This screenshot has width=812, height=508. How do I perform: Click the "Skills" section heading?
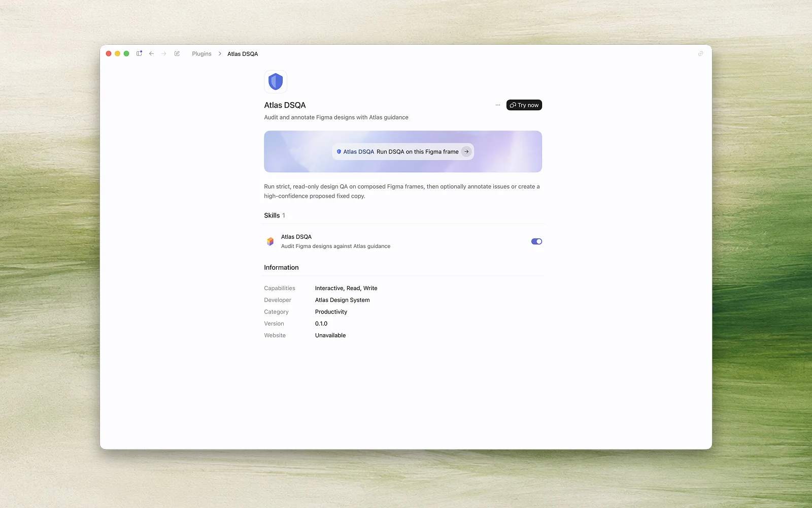click(272, 215)
